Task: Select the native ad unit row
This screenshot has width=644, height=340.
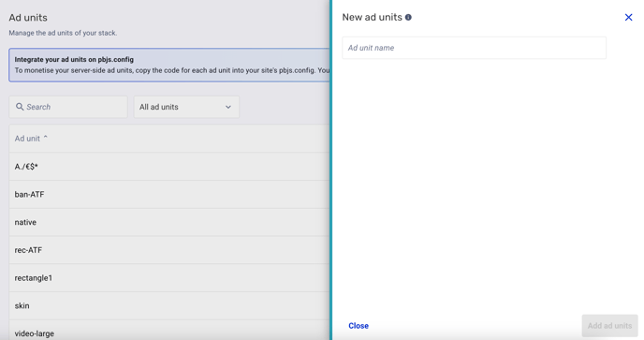Action: 169,222
